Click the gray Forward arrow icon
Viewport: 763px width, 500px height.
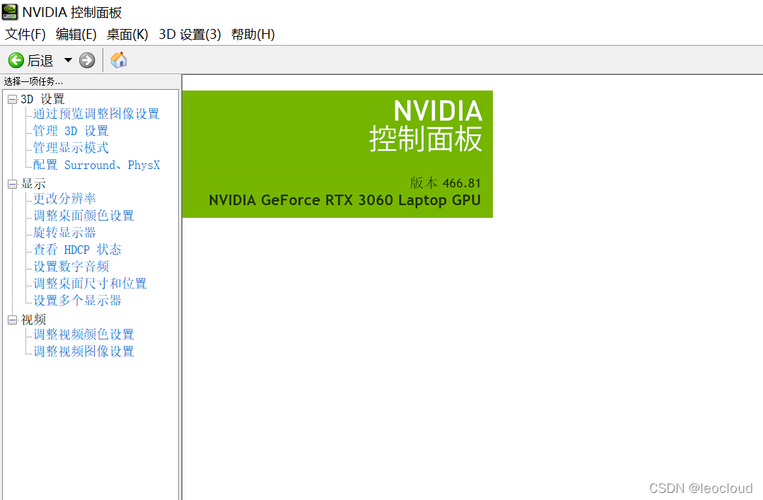(87, 60)
